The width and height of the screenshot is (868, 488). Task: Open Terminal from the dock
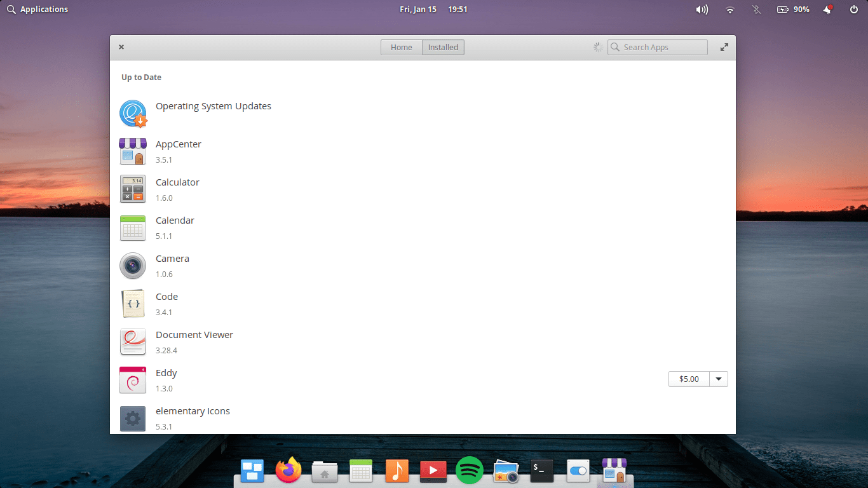pyautogui.click(x=542, y=471)
